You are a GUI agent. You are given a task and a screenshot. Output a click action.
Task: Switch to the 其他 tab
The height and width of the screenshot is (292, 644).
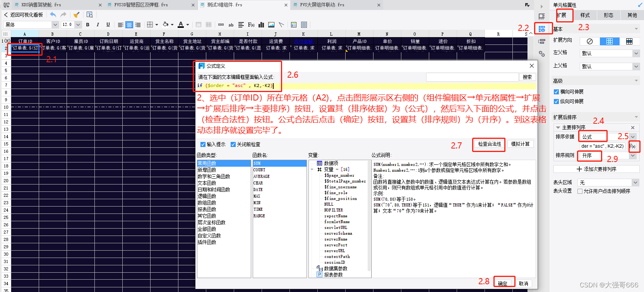632,15
